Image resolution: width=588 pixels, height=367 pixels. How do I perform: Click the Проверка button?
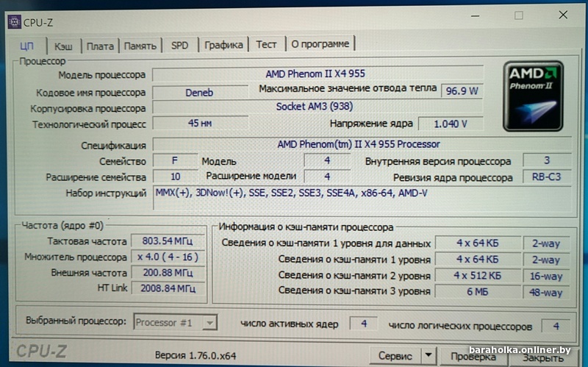pos(473,356)
